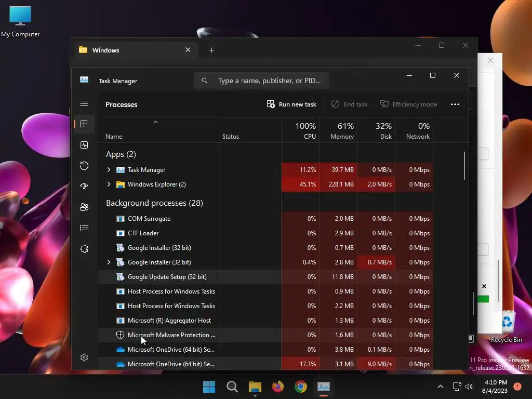532x399 pixels.
Task: Click the 11.8 MB memory cell
Action: pos(338,277)
